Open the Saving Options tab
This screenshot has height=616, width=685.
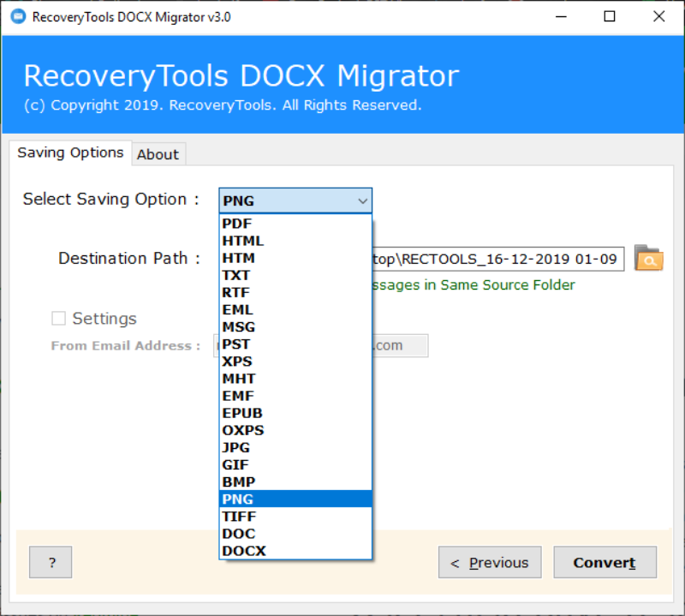[x=70, y=153]
